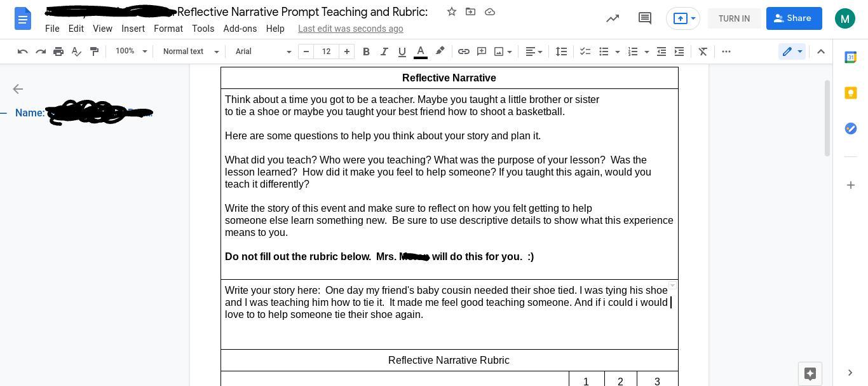This screenshot has height=386, width=868.
Task: Open Google Calendar in the side panel
Action: tap(850, 57)
